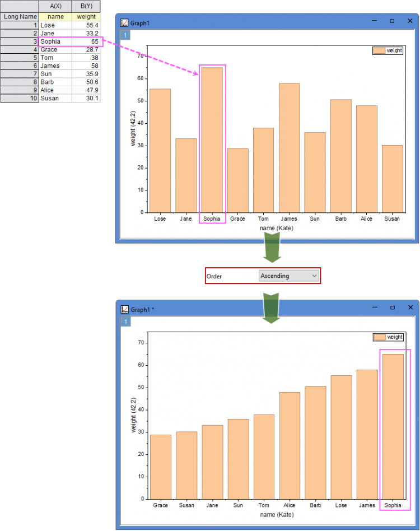
Task: Click 'name (Kate)' axis title in bottom graph
Action: [x=277, y=515]
